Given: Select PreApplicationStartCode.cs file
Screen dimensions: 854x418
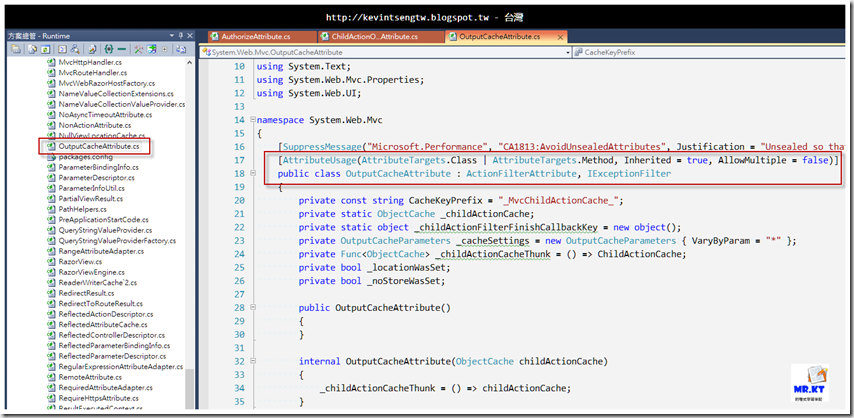Looking at the screenshot, I should 103,220.
